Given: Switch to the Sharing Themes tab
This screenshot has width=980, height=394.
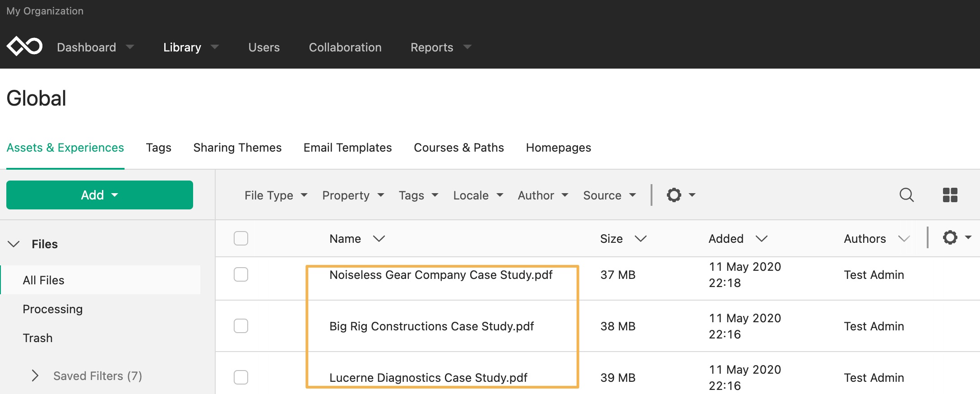Looking at the screenshot, I should 237,148.
